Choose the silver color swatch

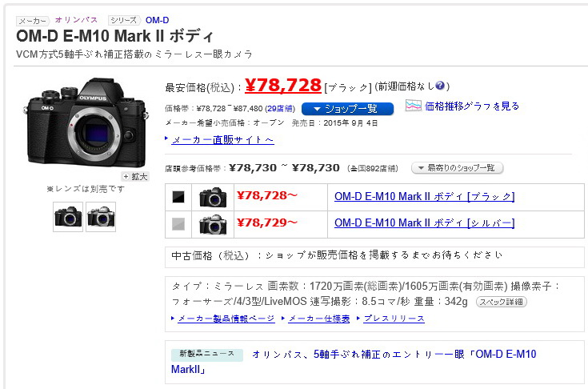(x=178, y=224)
